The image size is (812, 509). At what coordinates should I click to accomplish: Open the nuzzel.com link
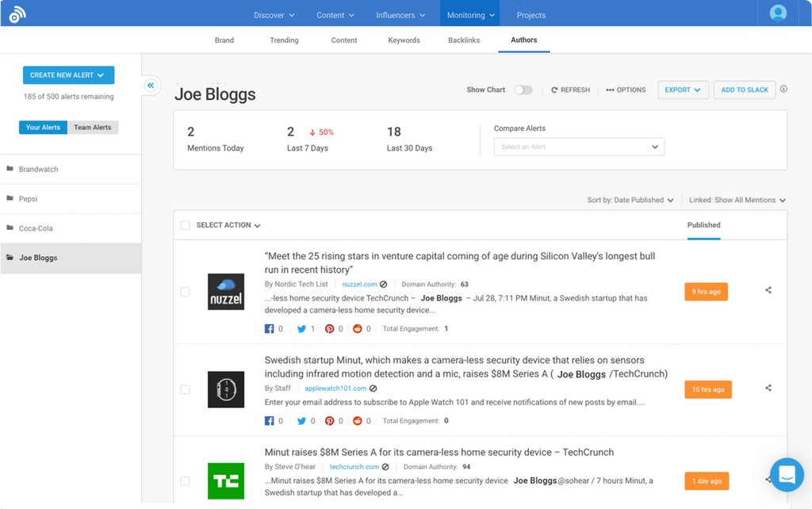click(359, 285)
